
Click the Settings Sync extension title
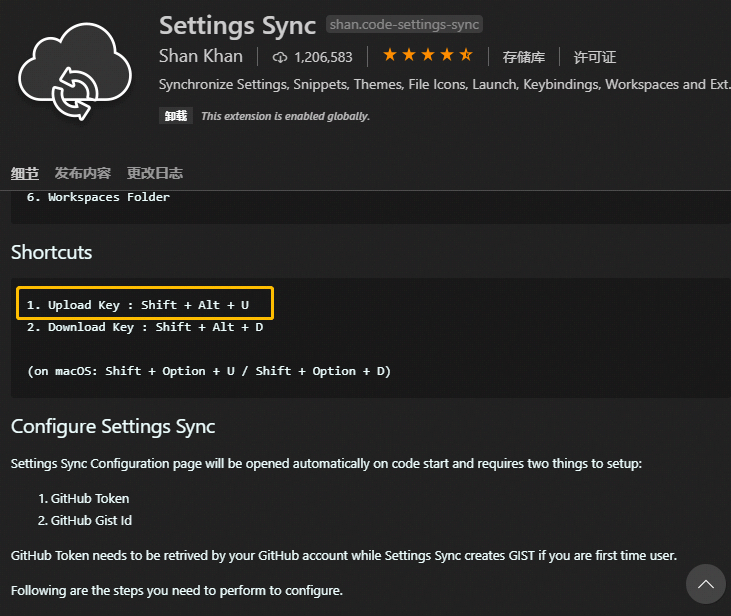coord(237,26)
